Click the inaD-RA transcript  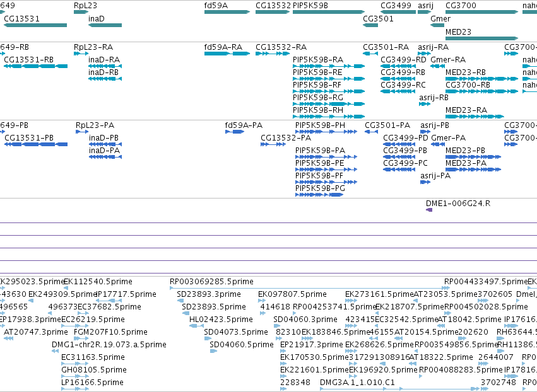coord(105,66)
